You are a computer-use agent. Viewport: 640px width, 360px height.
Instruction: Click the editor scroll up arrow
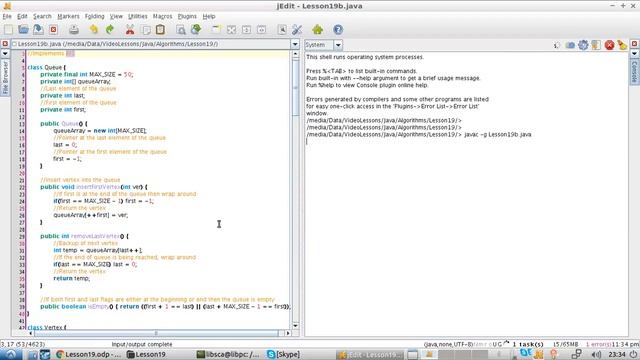click(x=296, y=53)
